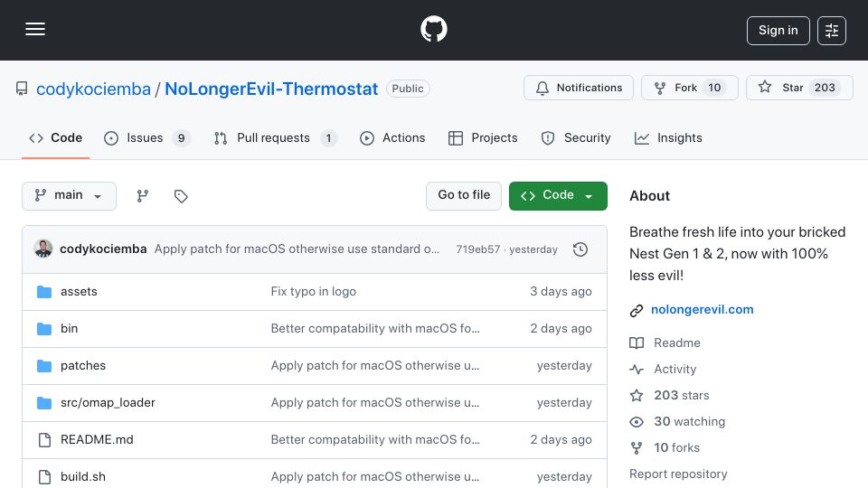This screenshot has width=868, height=488.
Task: Open the Activity link in About
Action: click(675, 369)
